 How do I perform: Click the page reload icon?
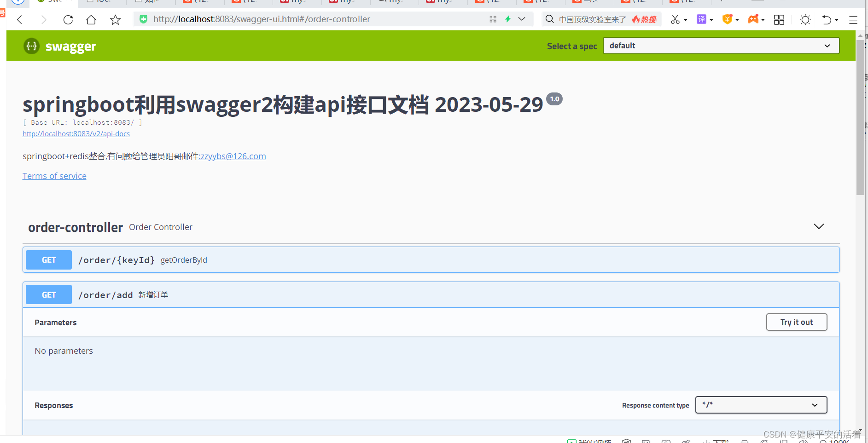click(68, 19)
